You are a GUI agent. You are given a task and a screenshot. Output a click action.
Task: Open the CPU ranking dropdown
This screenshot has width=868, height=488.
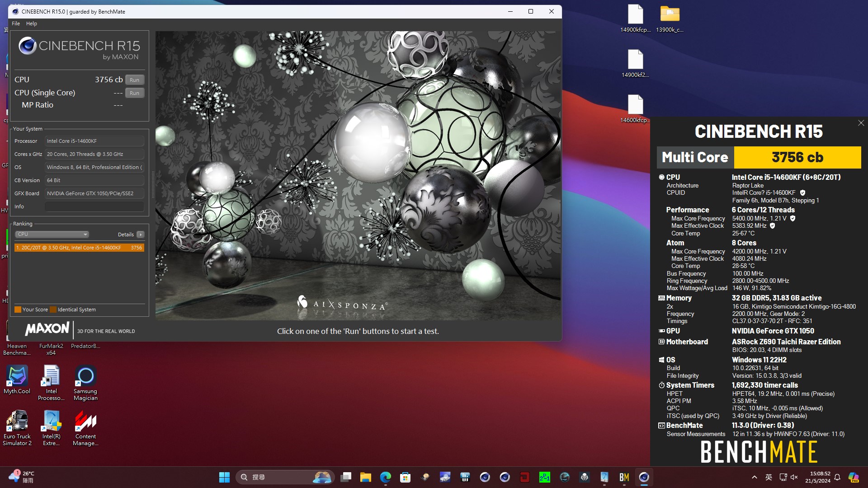(x=52, y=235)
